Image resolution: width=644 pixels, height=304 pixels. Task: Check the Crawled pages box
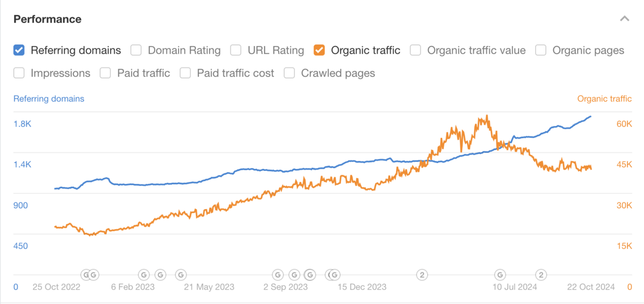click(289, 73)
